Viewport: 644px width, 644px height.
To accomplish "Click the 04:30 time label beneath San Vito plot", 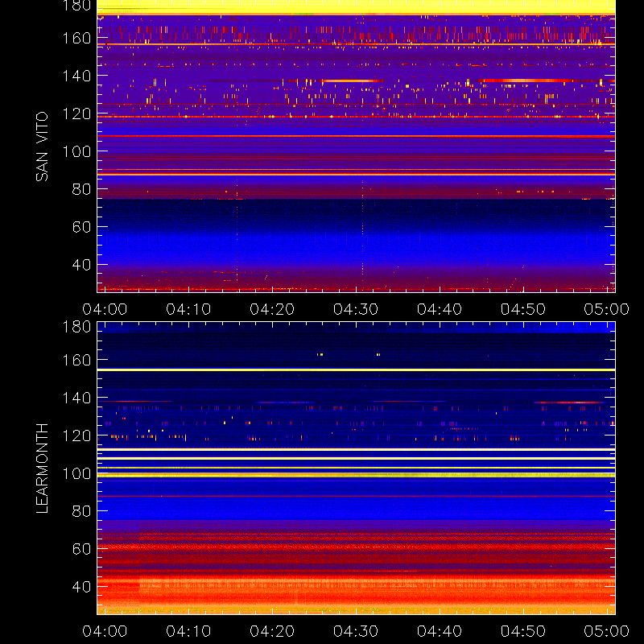I will point(356,309).
